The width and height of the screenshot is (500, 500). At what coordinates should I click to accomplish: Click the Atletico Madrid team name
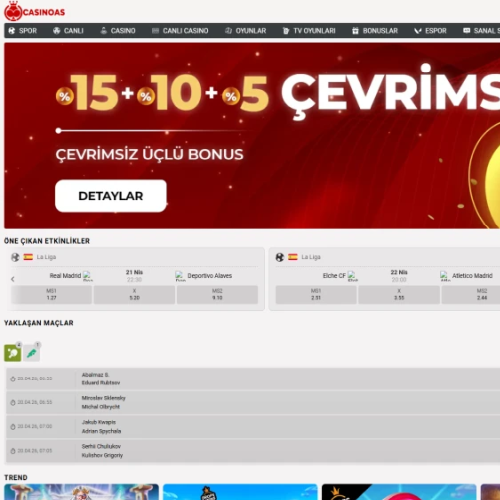pos(472,276)
